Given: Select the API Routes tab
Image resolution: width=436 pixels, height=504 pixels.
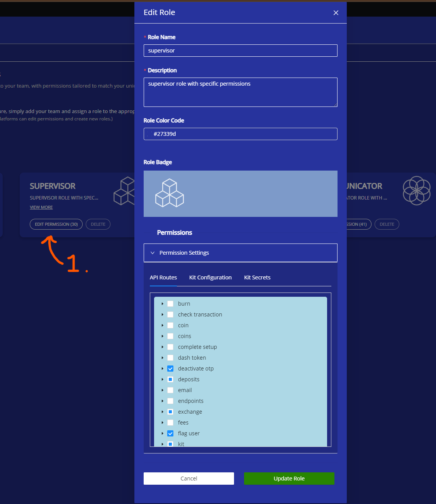Looking at the screenshot, I should point(163,277).
